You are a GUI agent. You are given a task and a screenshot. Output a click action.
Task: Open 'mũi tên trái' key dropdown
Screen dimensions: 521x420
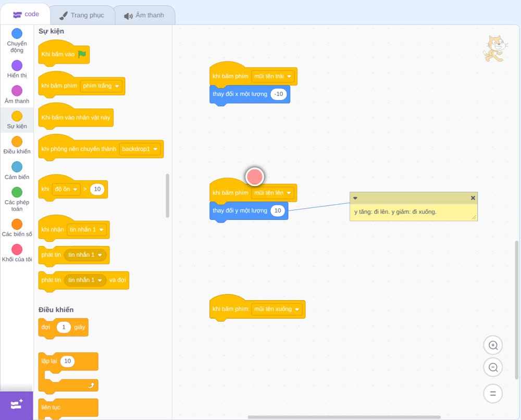[x=272, y=76]
